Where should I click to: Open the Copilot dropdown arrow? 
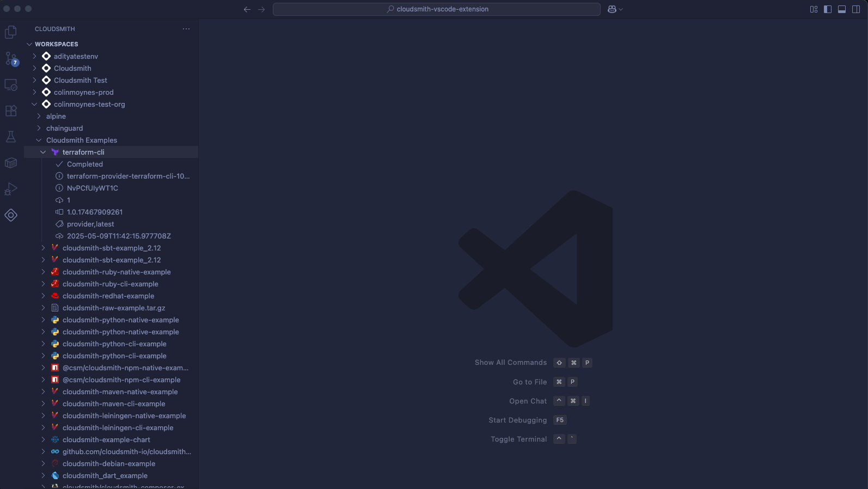pyautogui.click(x=621, y=9)
